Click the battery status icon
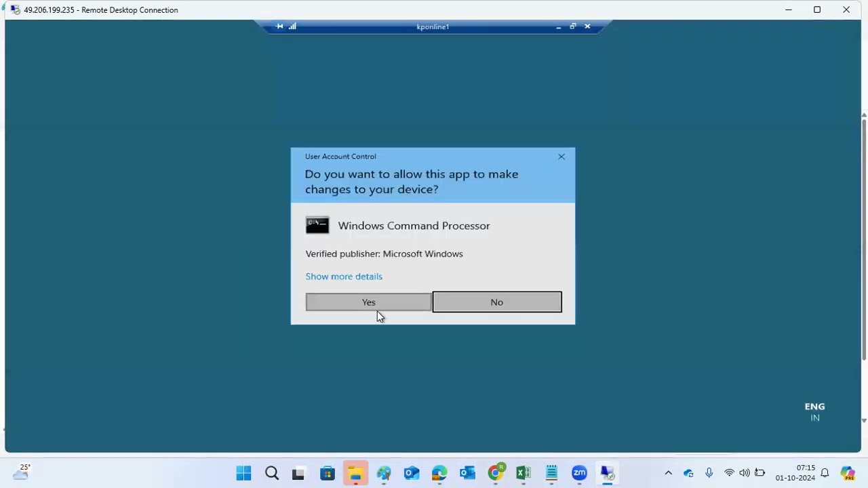The image size is (868, 488). pos(759,473)
